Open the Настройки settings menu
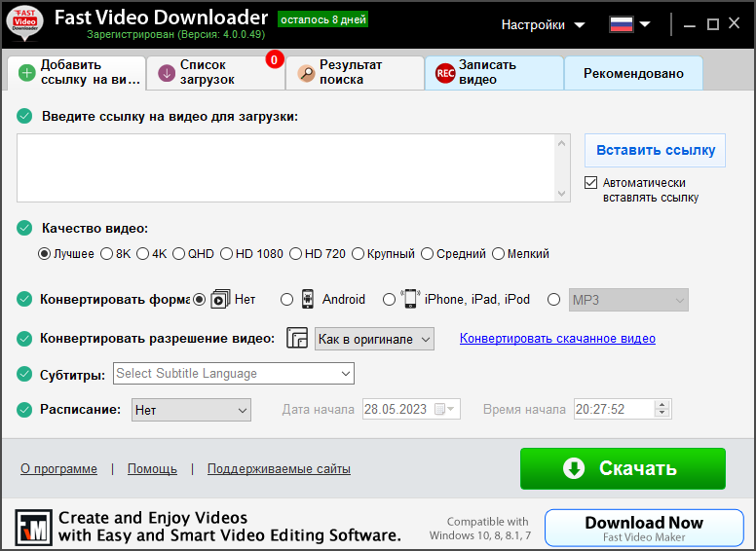This screenshot has width=756, height=551. pos(543,24)
